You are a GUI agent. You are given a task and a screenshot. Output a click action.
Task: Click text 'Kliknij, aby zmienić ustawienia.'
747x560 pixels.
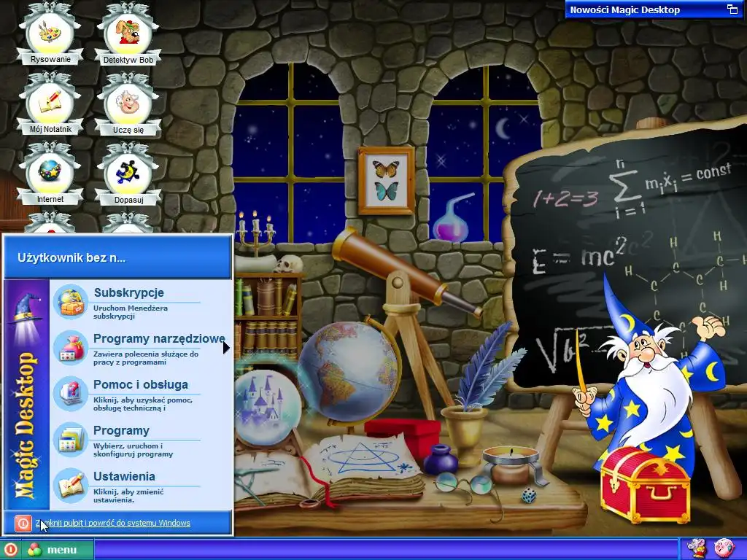coord(128,496)
